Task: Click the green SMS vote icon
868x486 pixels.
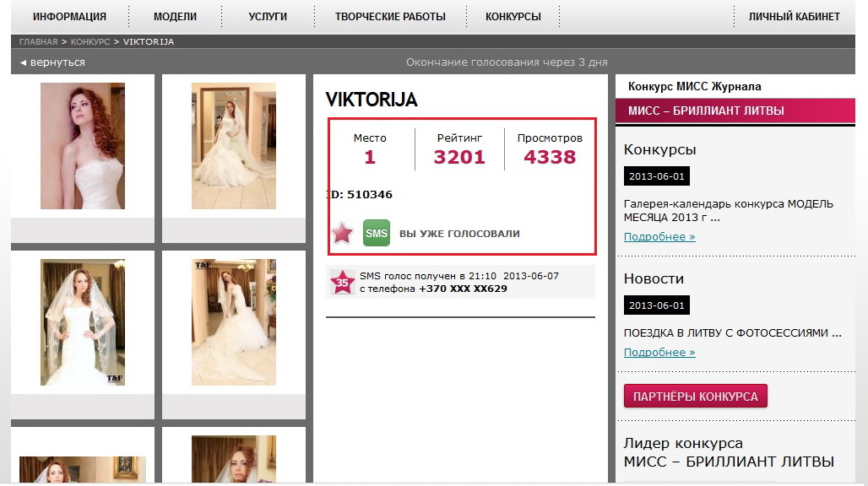Action: [377, 234]
